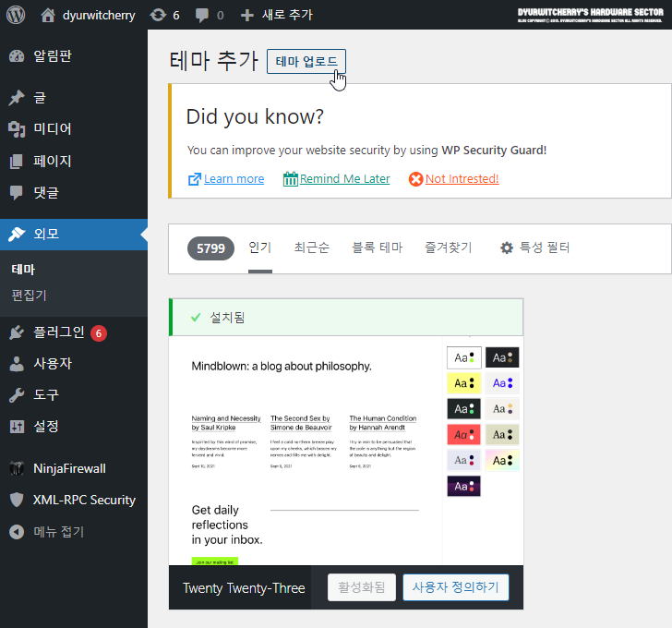This screenshot has width=672, height=628.
Task: Open 테마 submenu item
Action: tap(24, 270)
